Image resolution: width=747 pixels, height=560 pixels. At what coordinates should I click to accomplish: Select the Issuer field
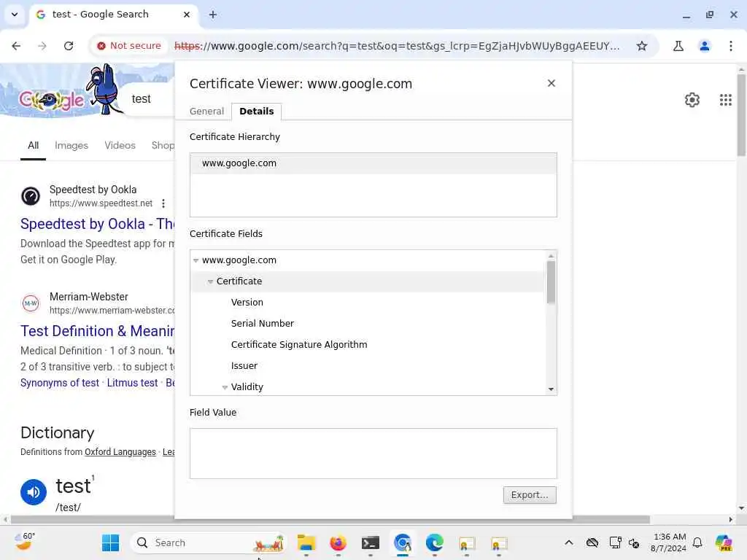[x=244, y=366]
